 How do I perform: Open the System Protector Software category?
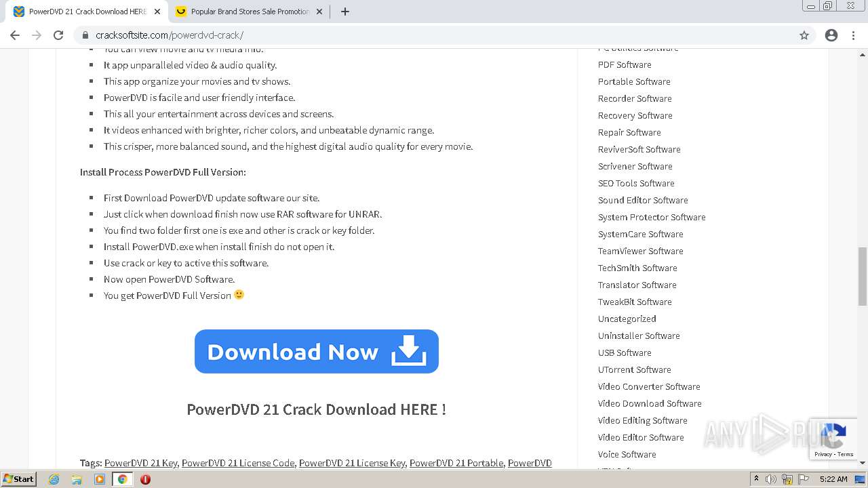point(652,217)
